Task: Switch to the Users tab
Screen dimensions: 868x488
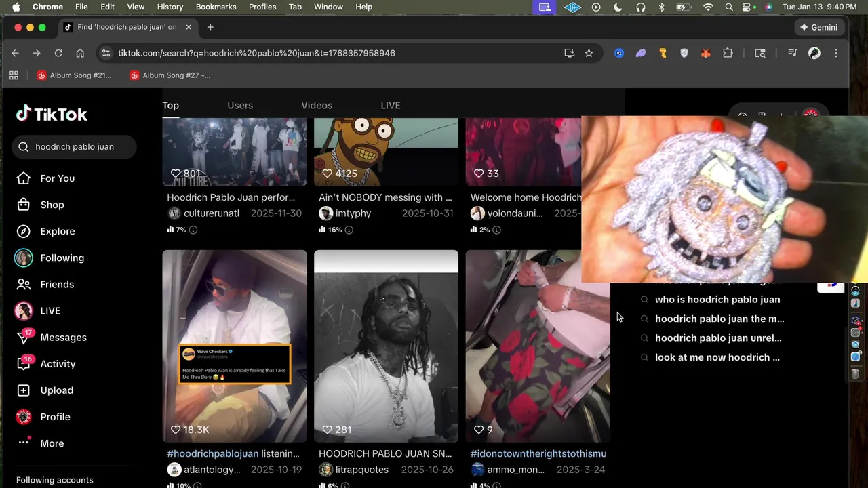Action: coord(240,105)
